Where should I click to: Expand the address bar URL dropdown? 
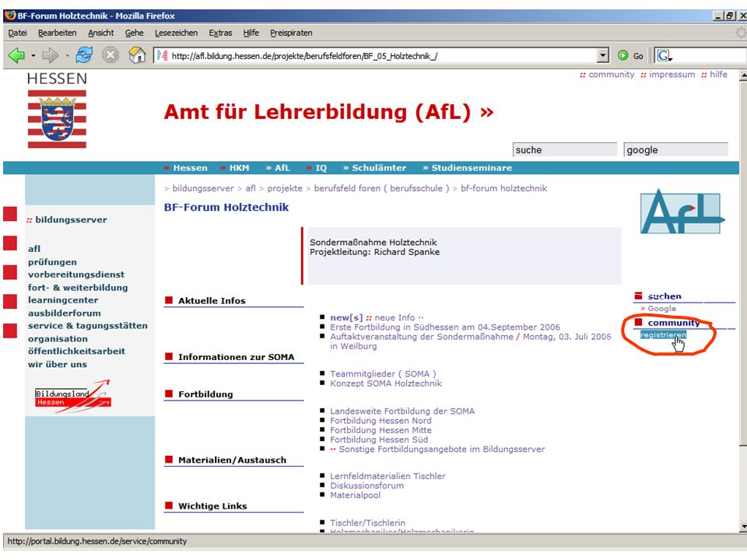[x=603, y=56]
